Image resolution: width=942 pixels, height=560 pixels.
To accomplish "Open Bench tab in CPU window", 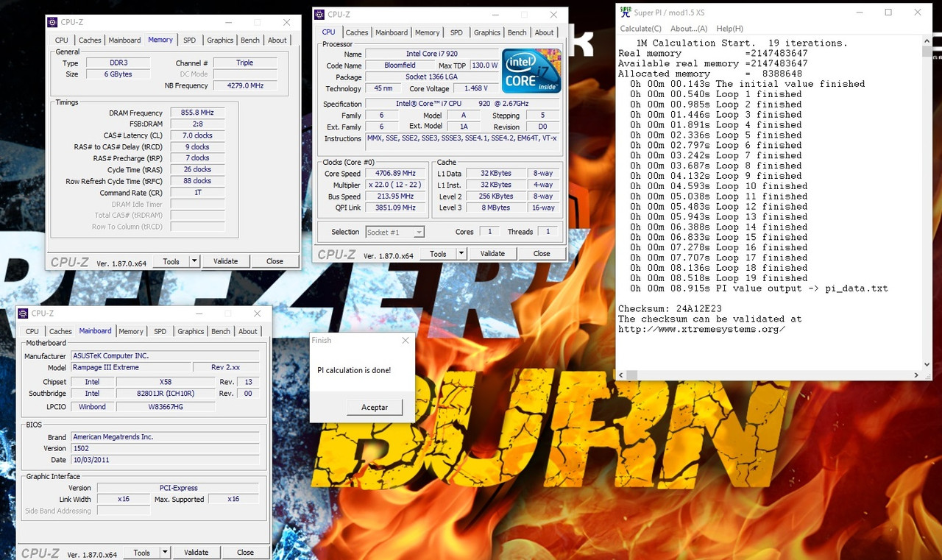I will 517,32.
